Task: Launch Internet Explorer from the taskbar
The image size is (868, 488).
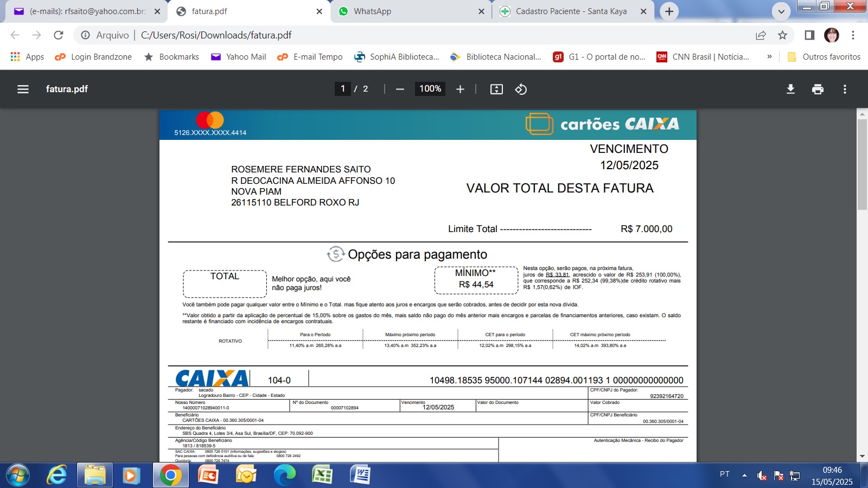Action: (56, 476)
